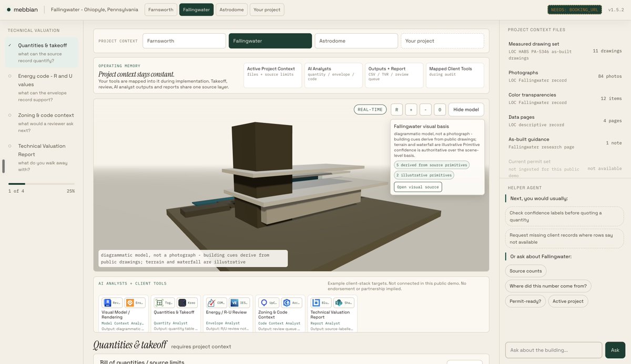Choose Farnsworth in Project Context row
The height and width of the screenshot is (364, 631).
185,41
